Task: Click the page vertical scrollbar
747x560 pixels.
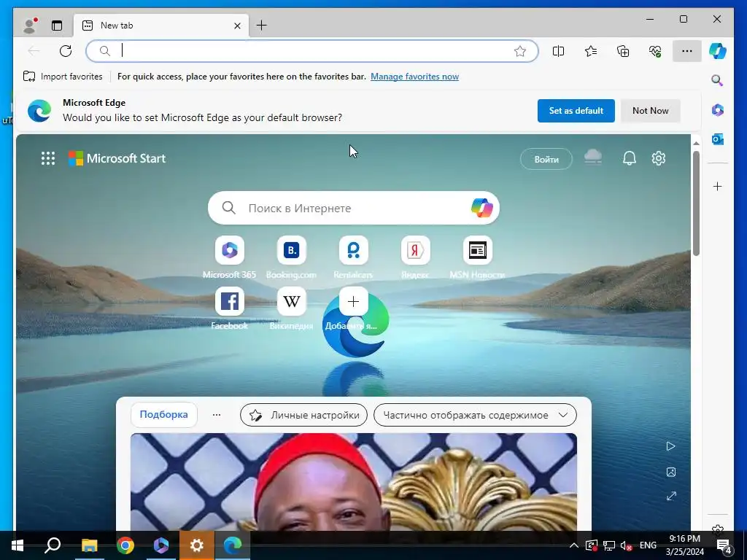Action: 696,203
